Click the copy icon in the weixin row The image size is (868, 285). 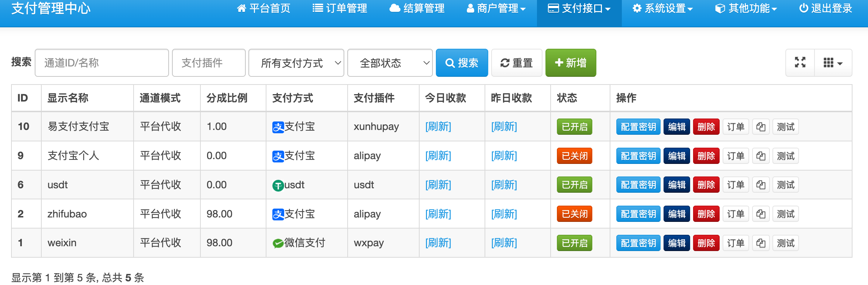point(761,243)
